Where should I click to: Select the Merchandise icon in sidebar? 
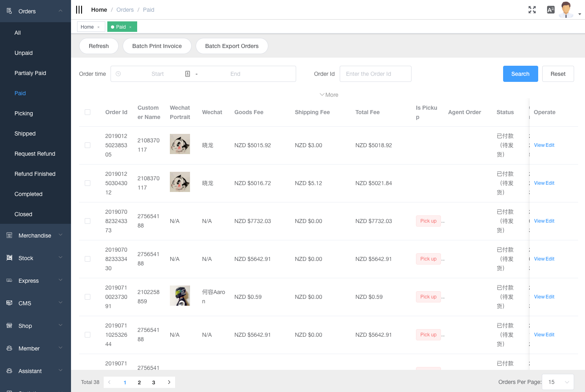point(9,235)
